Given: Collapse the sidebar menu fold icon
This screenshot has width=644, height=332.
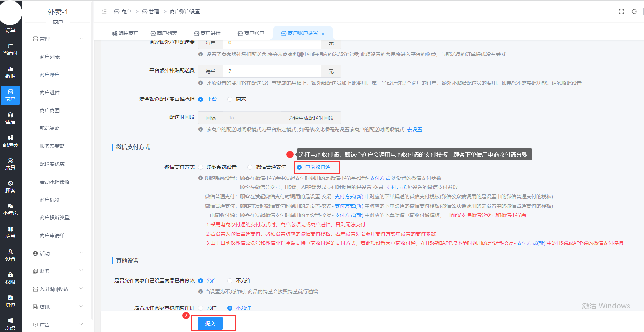Looking at the screenshot, I should click(x=104, y=11).
